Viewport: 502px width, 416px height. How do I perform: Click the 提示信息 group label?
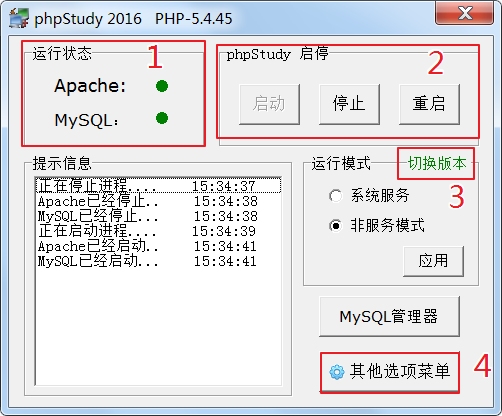[x=62, y=163]
